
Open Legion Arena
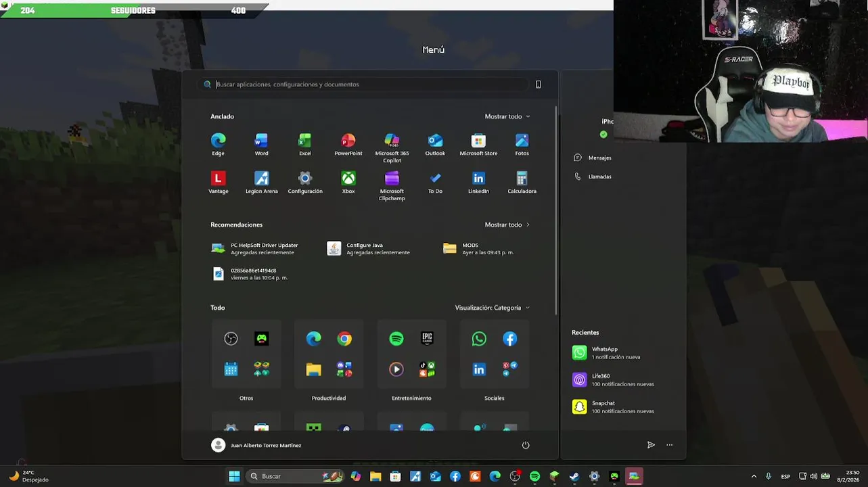pos(261,182)
